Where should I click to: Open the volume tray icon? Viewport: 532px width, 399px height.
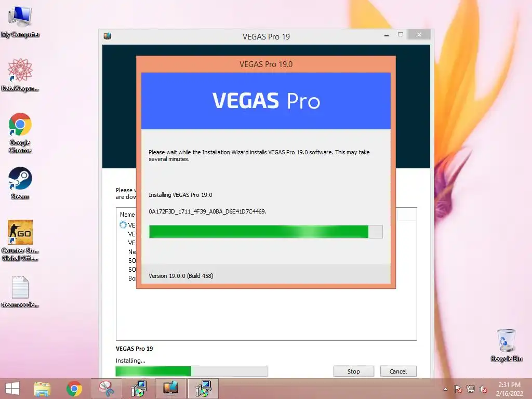click(x=483, y=389)
